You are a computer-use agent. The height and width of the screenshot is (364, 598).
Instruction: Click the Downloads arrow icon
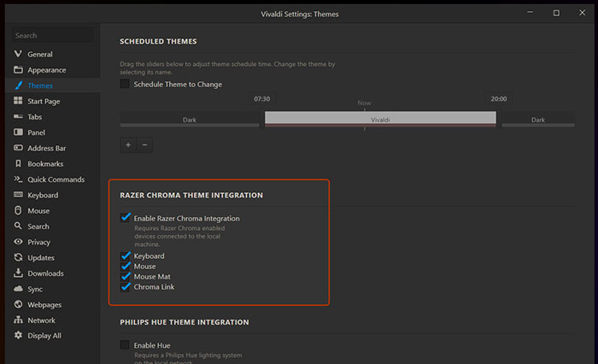(18, 273)
